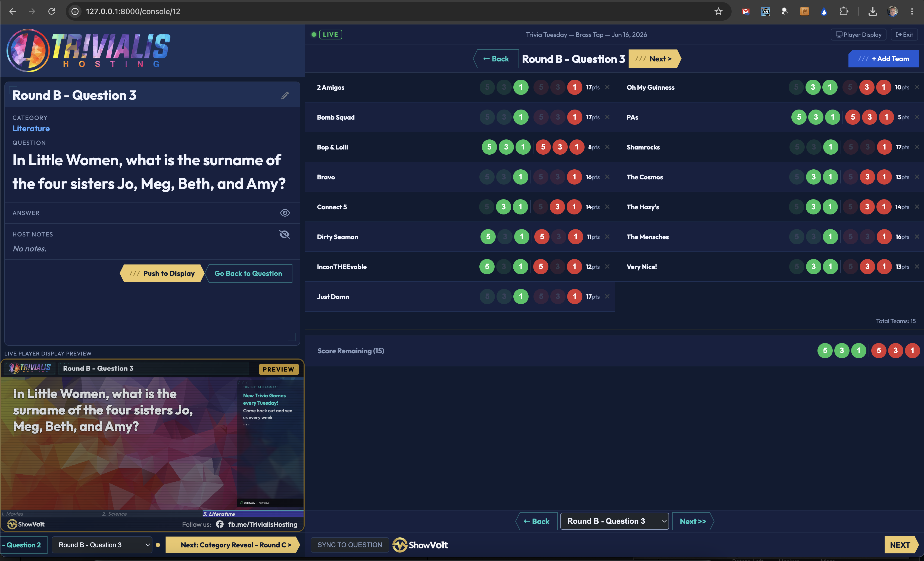Click the Gmail extension icon in toolbar
Image resolution: width=924 pixels, height=561 pixels.
pos(745,12)
